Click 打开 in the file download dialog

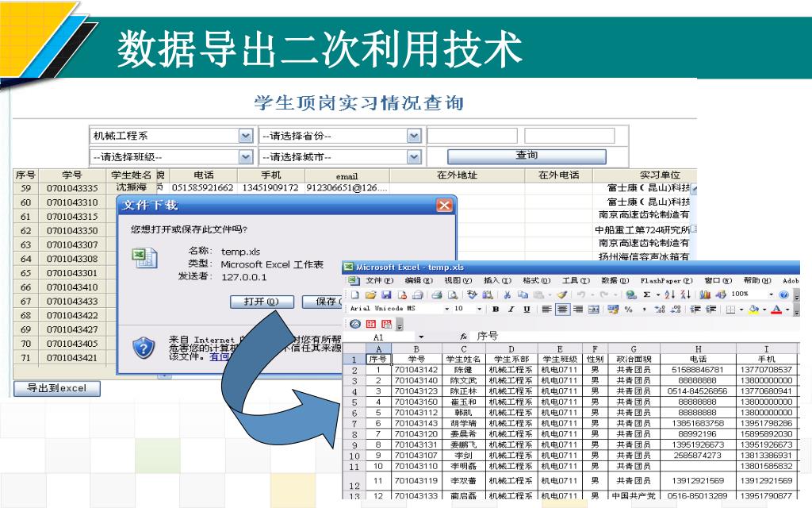click(x=262, y=301)
